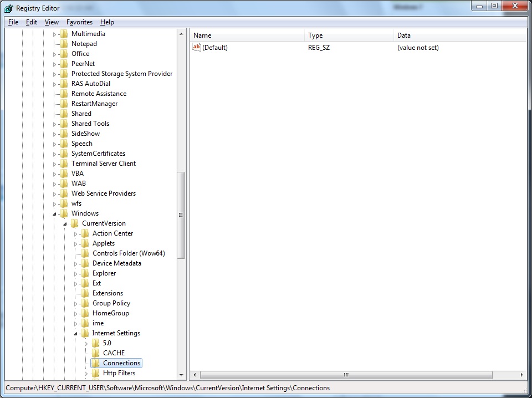Click the Notepad folder icon
Screen dimensions: 532x398
coord(64,44)
